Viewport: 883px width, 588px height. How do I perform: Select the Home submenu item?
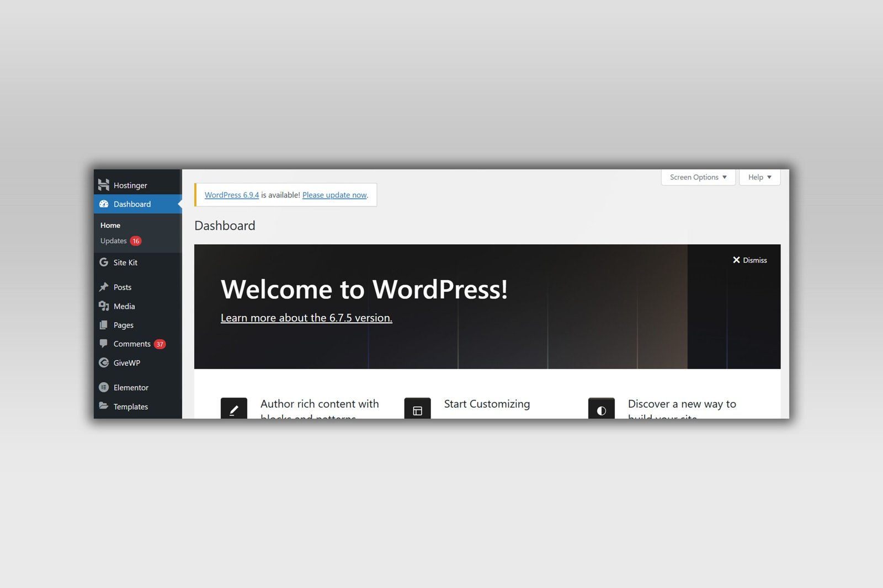coord(110,225)
